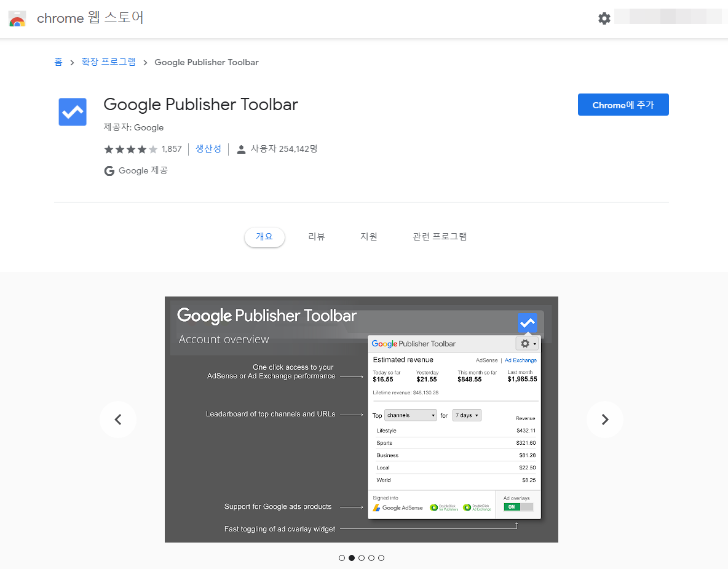Switch to the 리뷰 tab

(x=317, y=237)
